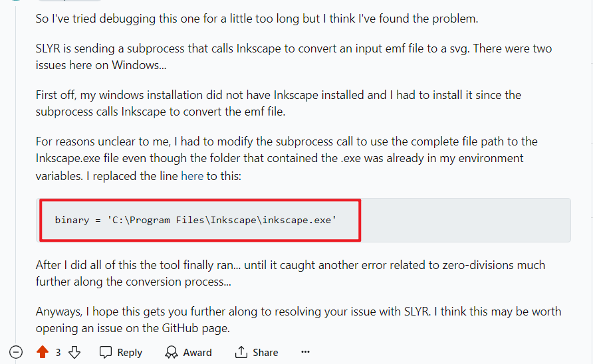Click the binary inkscape.exe code line
This screenshot has height=364, width=593.
click(195, 220)
